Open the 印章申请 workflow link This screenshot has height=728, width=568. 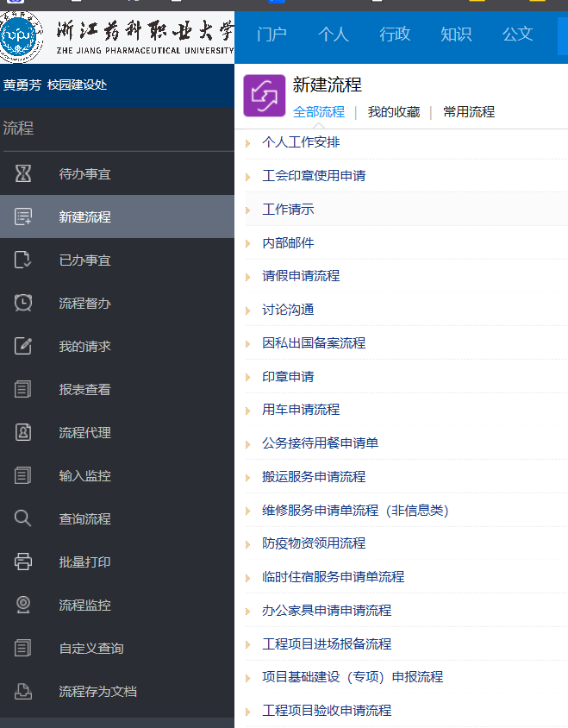[x=288, y=377]
